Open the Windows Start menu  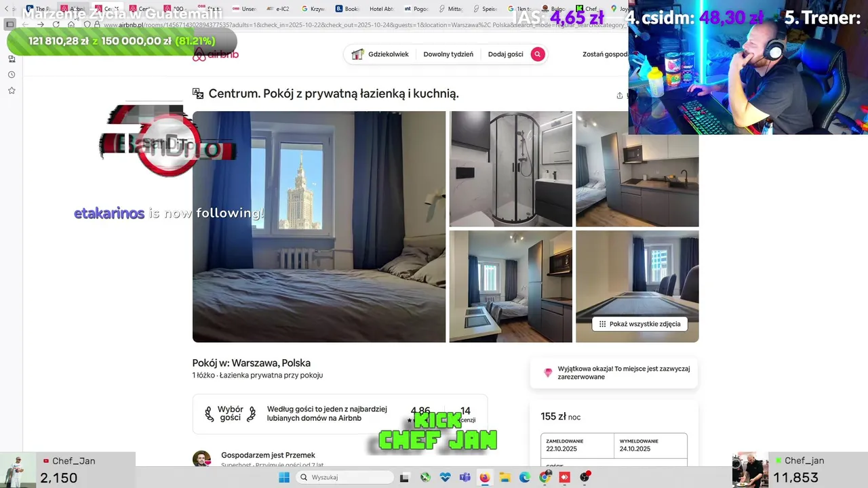[284, 477]
